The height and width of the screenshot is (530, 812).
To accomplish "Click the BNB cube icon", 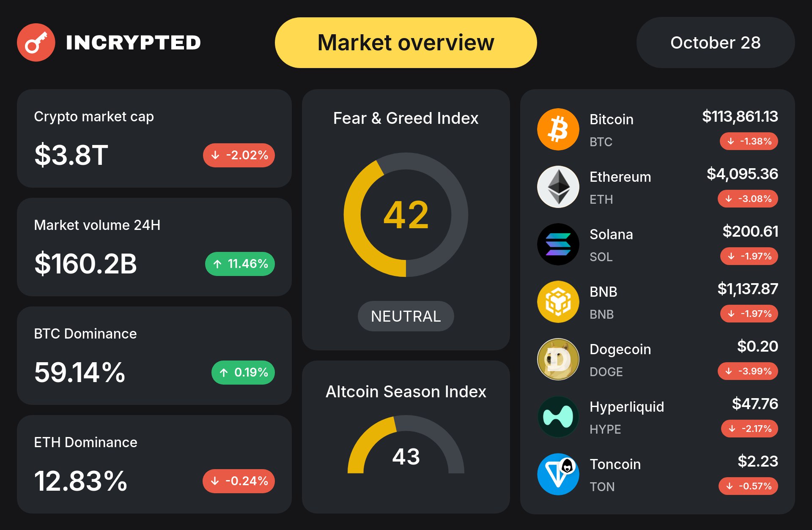I will click(x=558, y=302).
